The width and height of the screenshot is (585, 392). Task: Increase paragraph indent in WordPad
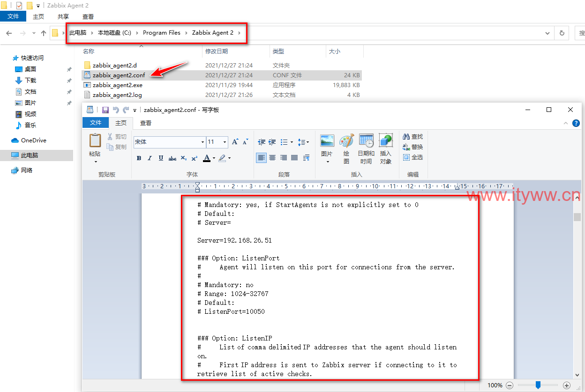click(272, 142)
